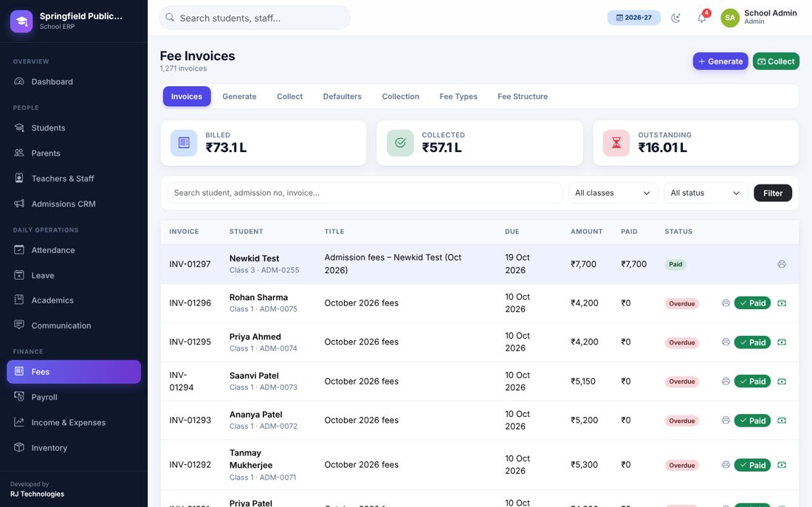Open Students in the sidebar
Screen dimensions: 812x507
point(74,128)
